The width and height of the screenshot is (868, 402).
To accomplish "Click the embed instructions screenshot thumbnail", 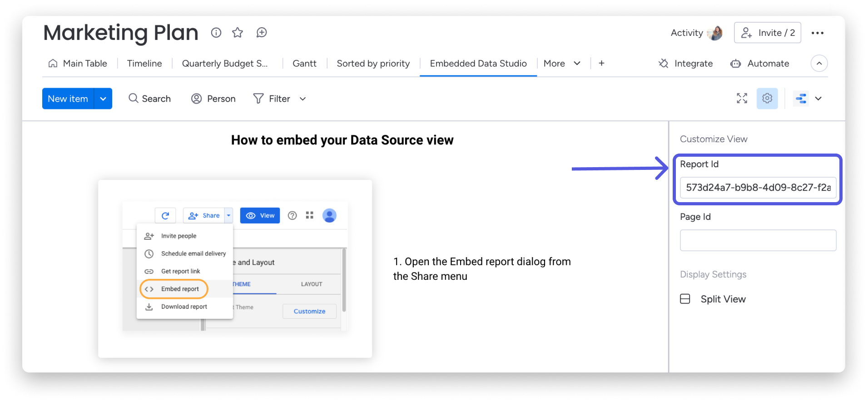I will click(x=235, y=268).
